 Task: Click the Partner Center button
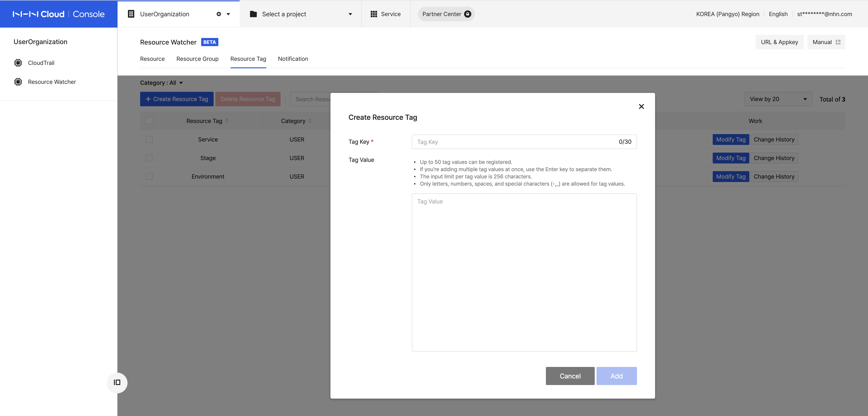[446, 14]
